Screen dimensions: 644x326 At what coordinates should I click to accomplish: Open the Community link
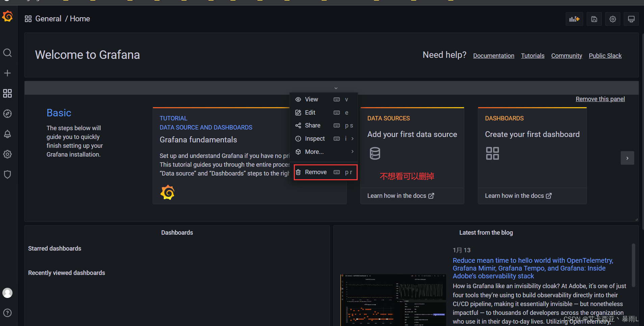(566, 56)
